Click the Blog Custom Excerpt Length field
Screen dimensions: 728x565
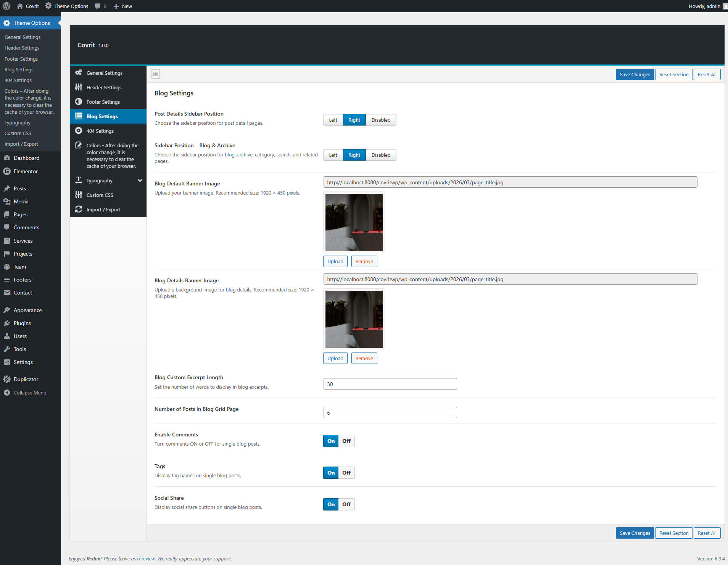pos(390,384)
